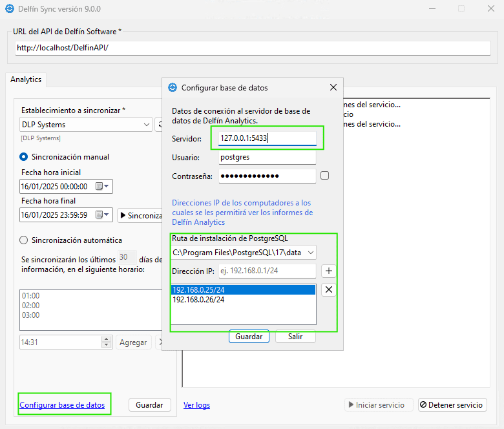
Task: Click Guardar in the database dialog
Action: click(x=249, y=337)
